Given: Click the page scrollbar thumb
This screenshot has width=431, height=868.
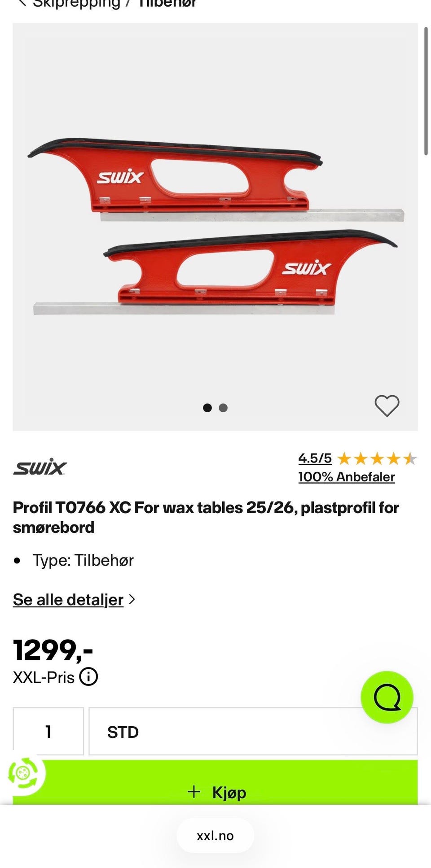Looking at the screenshot, I should point(426,91).
